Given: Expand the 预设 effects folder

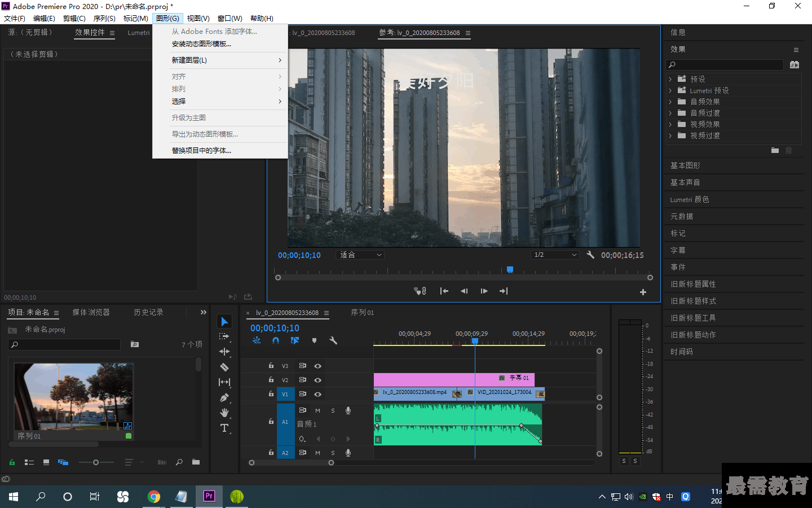Looking at the screenshot, I should (x=670, y=79).
